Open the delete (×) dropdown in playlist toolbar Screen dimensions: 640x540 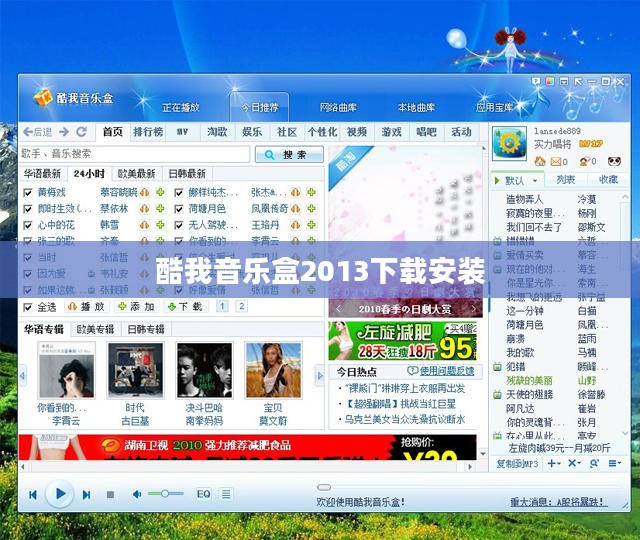pyautogui.click(x=574, y=463)
